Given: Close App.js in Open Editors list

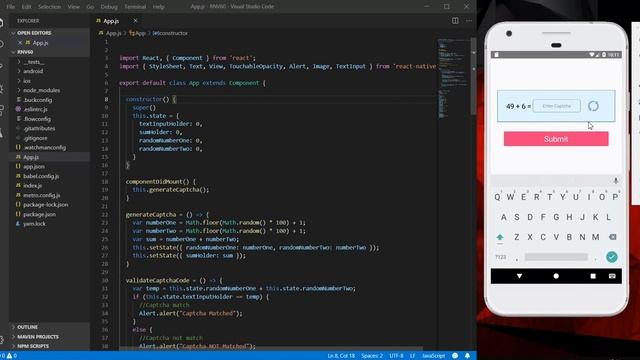Looking at the screenshot, I should click(x=20, y=42).
